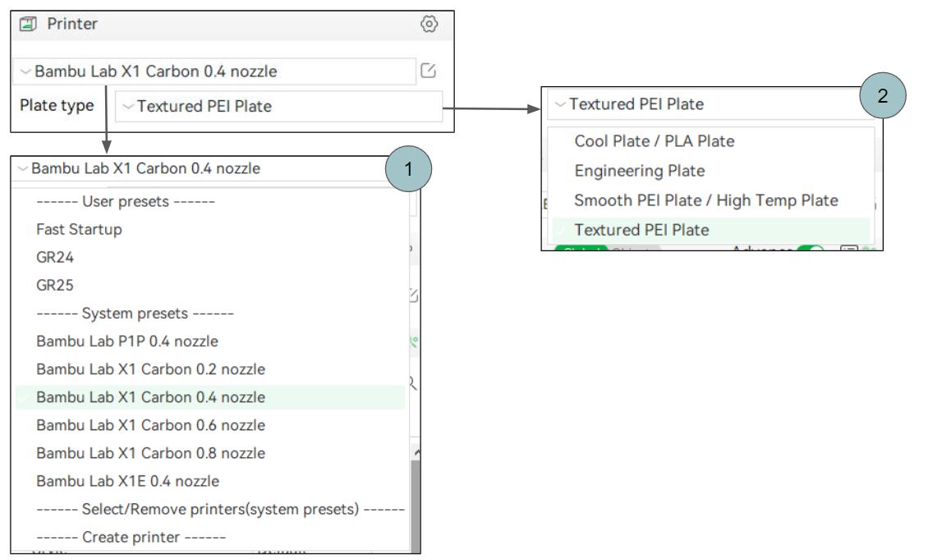Choose the Engineering Plate option

pyautogui.click(x=639, y=171)
